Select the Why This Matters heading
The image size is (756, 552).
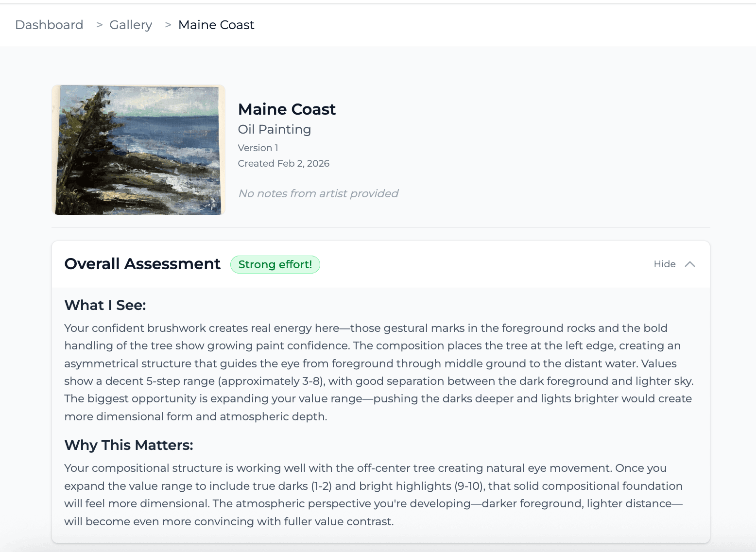point(128,445)
